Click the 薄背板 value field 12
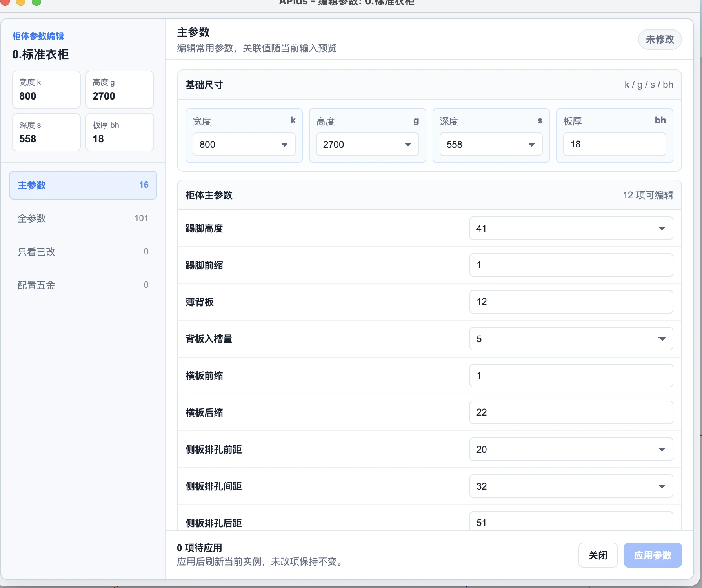The height and width of the screenshot is (588, 702). pyautogui.click(x=571, y=302)
